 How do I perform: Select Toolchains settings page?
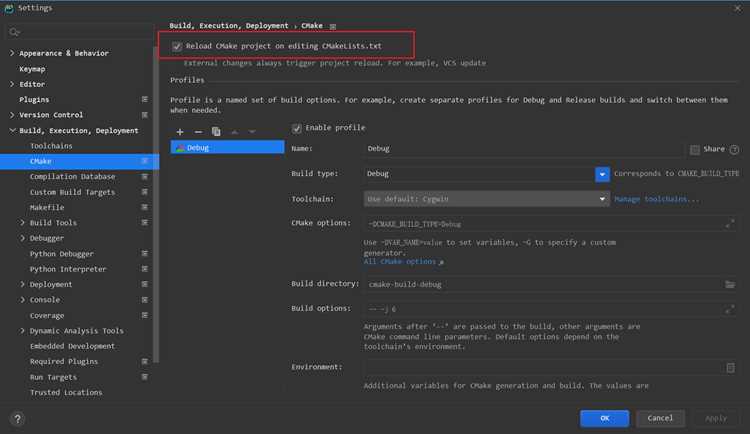click(x=51, y=146)
